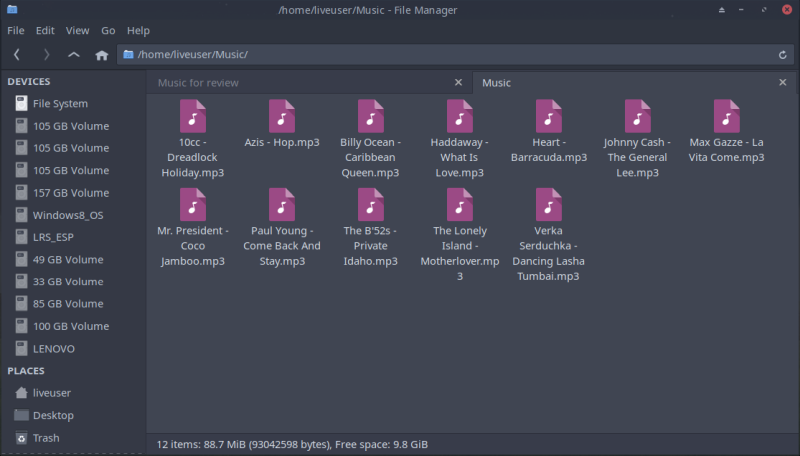Click the folder icon in location bar
Viewport: 800px width, 456px height.
click(129, 54)
